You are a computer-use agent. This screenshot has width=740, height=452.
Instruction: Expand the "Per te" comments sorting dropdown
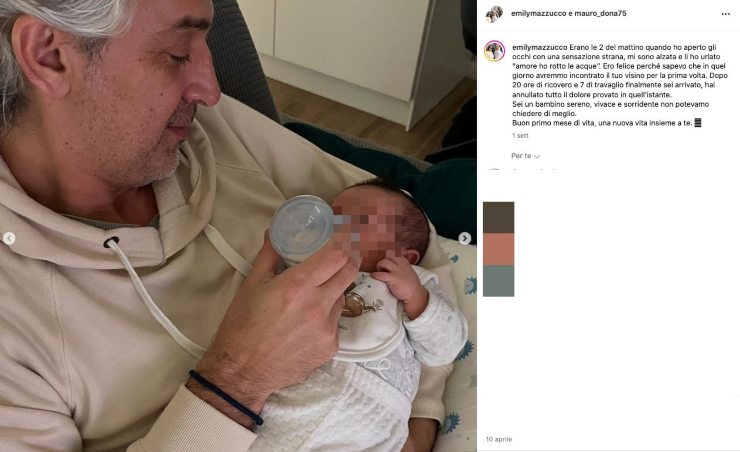(x=525, y=156)
